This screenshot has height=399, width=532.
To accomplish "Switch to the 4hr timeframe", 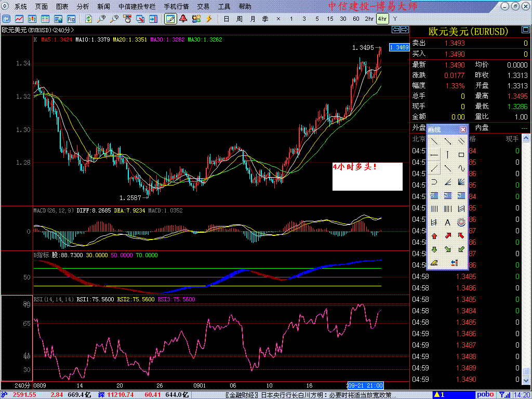I will coord(382,19).
